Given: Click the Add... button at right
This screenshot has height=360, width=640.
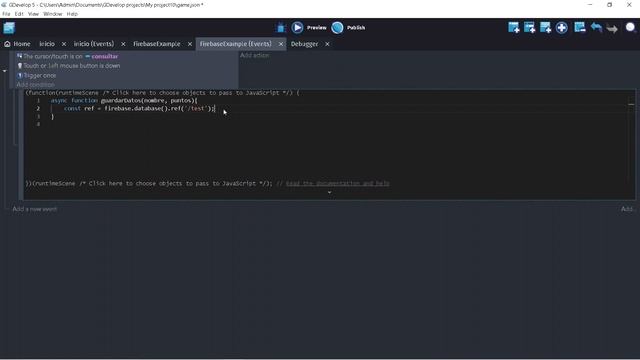Looking at the screenshot, I should pos(628,209).
